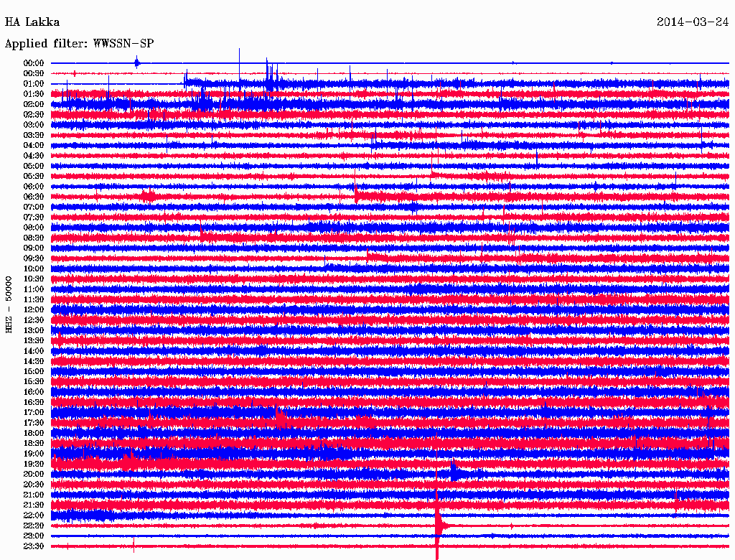Click the HHZ - 50000 axis label
This screenshot has width=735, height=560.
pyautogui.click(x=9, y=305)
